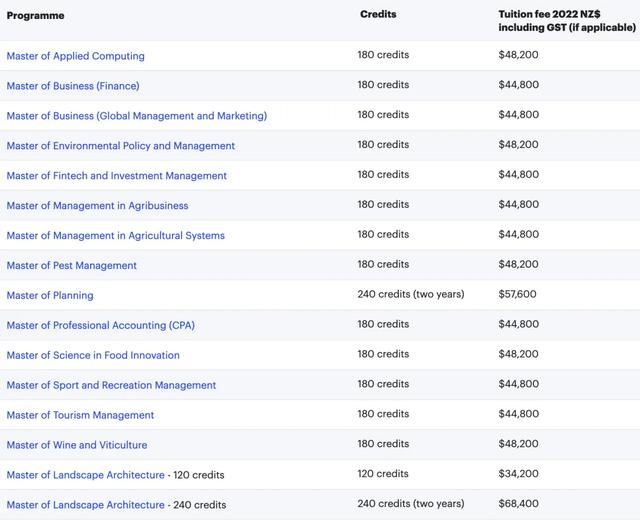Click Master of Management in Agricultural Systems
Screen dimensions: 640x520
point(115,236)
